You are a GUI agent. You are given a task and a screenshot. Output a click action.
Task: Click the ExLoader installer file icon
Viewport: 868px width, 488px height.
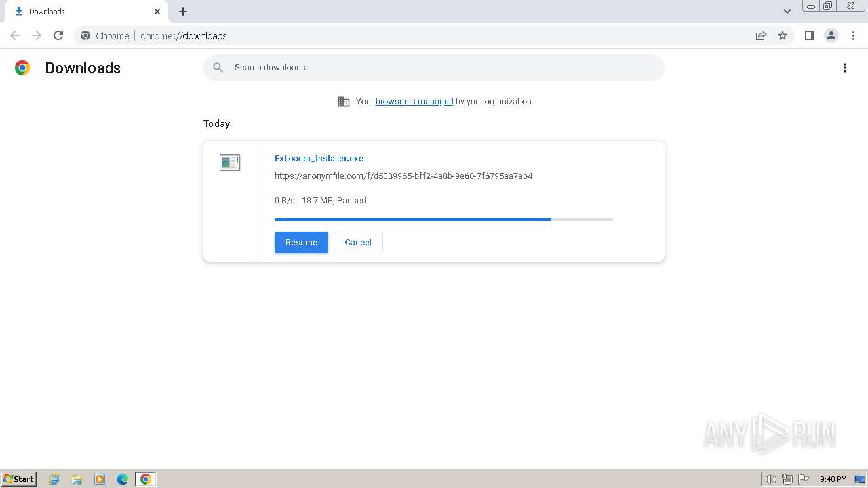(x=230, y=162)
